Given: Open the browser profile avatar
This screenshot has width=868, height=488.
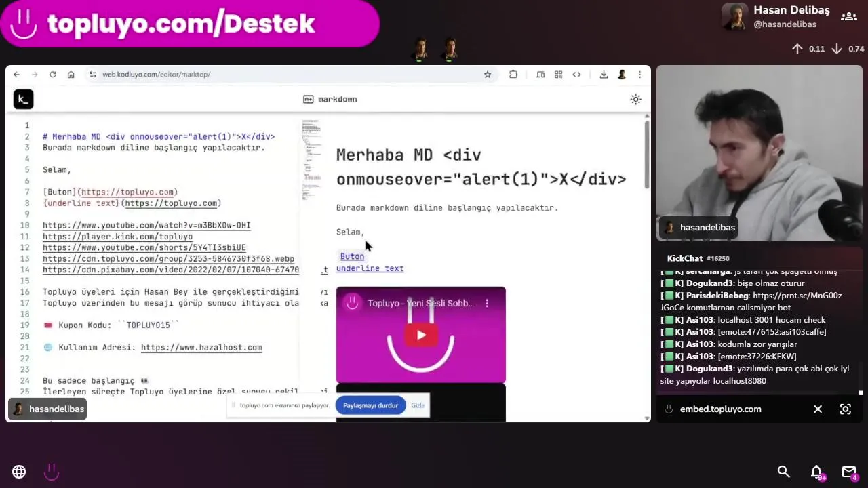Looking at the screenshot, I should [622, 75].
